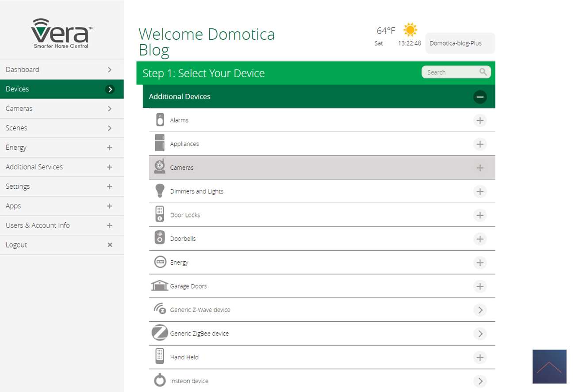Image resolution: width=575 pixels, height=392 pixels.
Task: Click the magnifier icon in search box
Action: tap(483, 72)
